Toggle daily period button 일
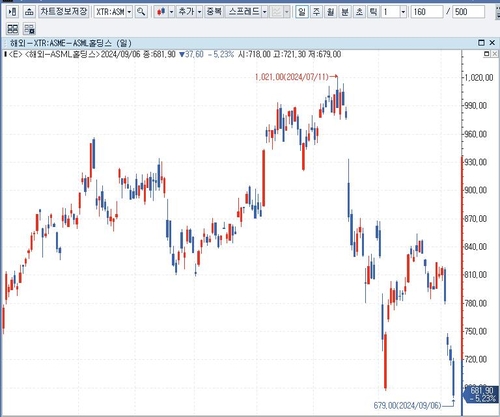The width and height of the screenshot is (500, 417). (x=302, y=12)
